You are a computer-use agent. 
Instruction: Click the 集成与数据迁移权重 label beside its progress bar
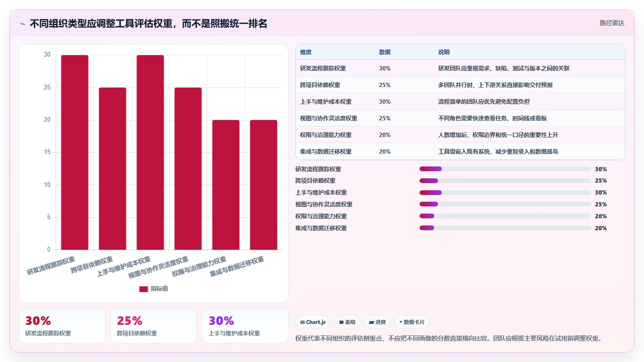click(x=321, y=228)
